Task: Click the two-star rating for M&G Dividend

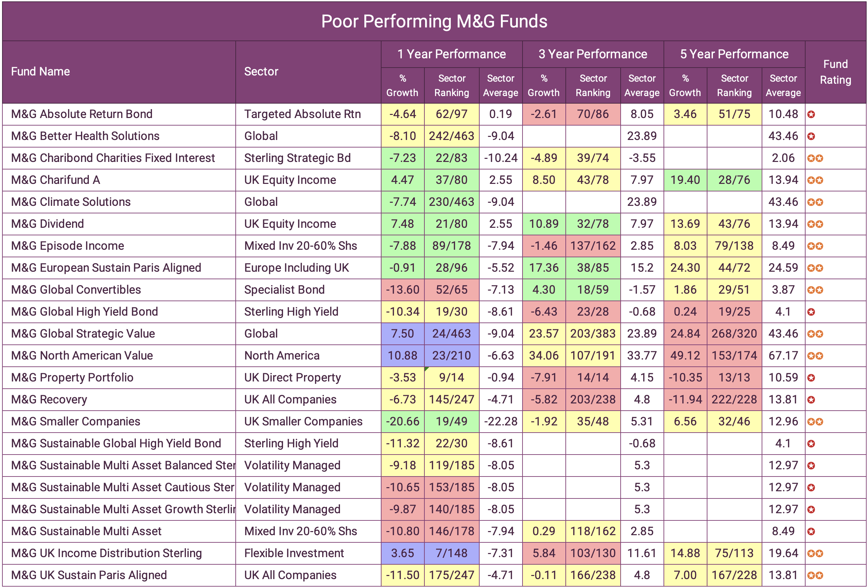Action: coord(816,224)
